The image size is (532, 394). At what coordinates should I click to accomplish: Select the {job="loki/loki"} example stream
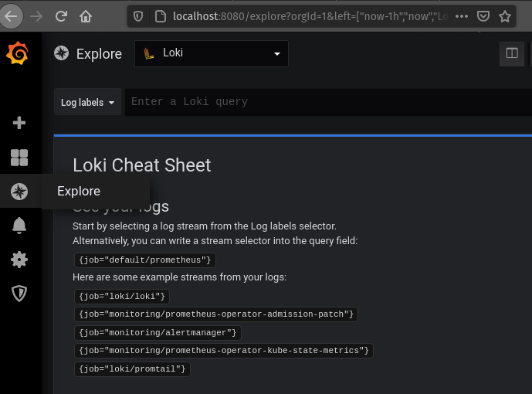(x=122, y=296)
